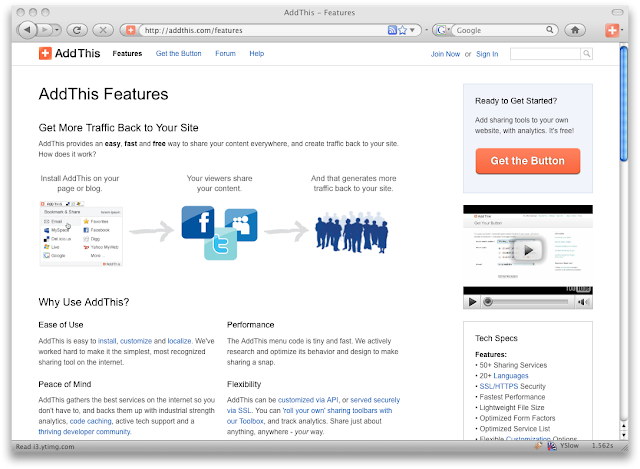Click the RSS feed icon in address bar
Viewport: 640px width, 469px height.
click(x=391, y=30)
